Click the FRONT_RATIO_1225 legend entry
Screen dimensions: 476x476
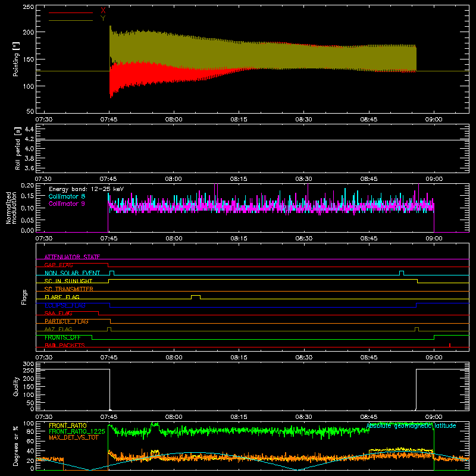coord(77,431)
